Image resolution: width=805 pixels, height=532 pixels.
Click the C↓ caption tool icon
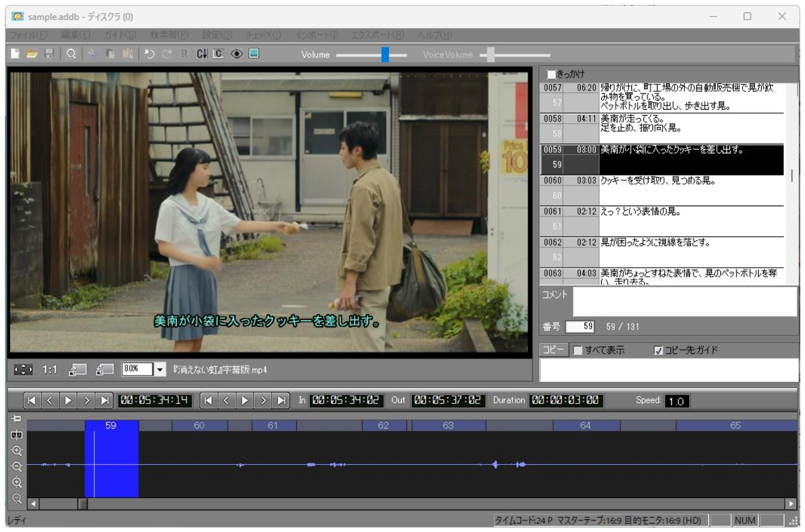click(x=201, y=53)
